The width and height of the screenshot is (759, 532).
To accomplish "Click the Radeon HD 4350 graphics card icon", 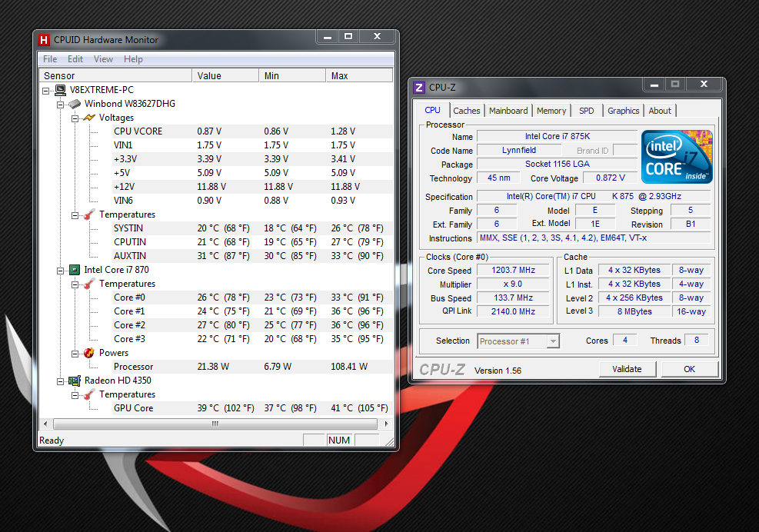I will [75, 381].
